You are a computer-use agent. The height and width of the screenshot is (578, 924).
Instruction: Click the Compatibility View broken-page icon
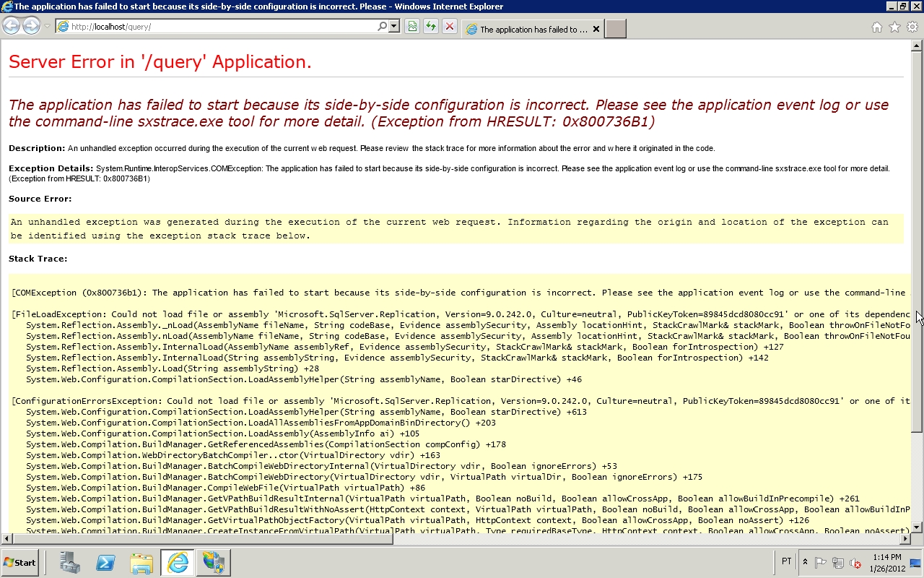(x=411, y=27)
